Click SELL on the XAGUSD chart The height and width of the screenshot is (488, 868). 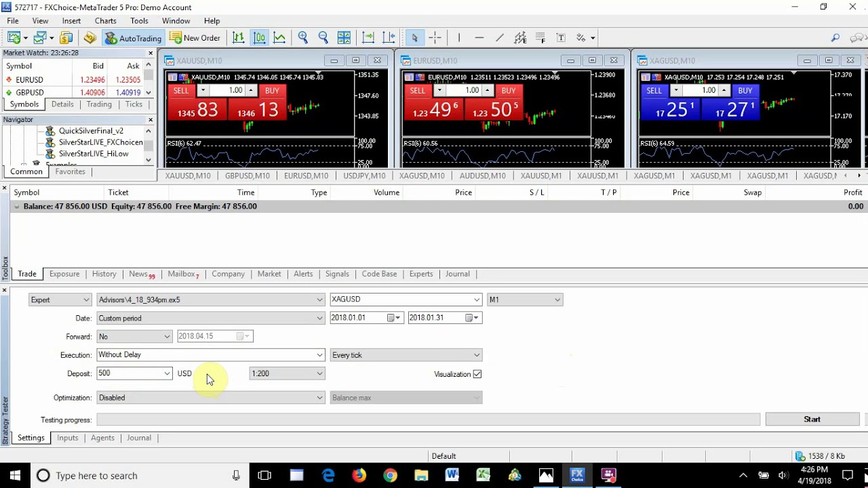[x=654, y=91]
